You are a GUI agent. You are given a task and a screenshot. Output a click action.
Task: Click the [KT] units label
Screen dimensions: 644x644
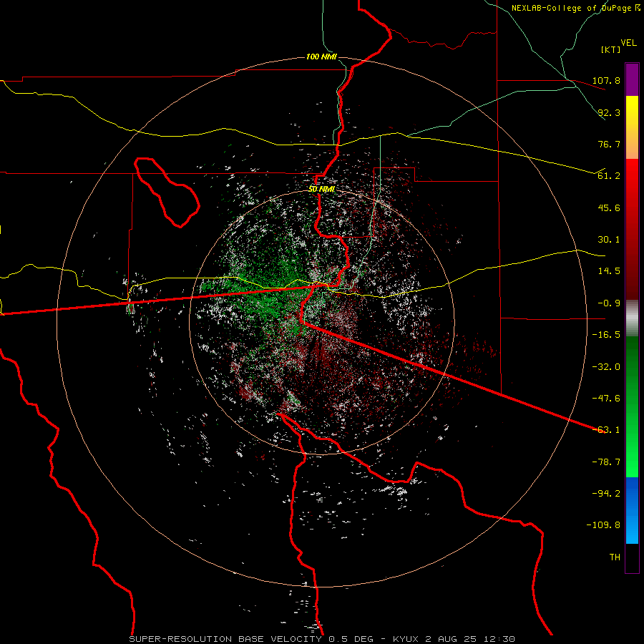(611, 49)
